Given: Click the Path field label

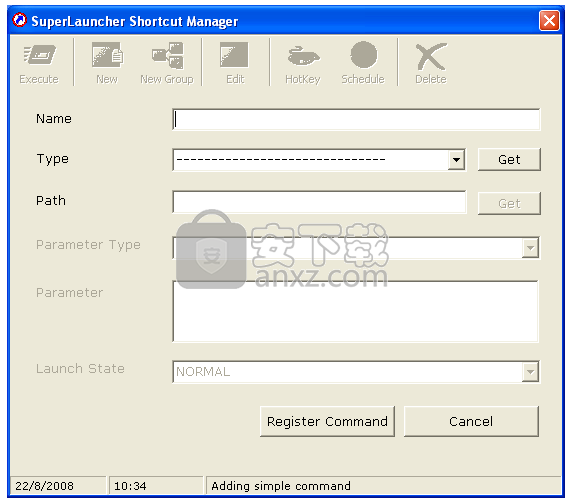Looking at the screenshot, I should [51, 201].
